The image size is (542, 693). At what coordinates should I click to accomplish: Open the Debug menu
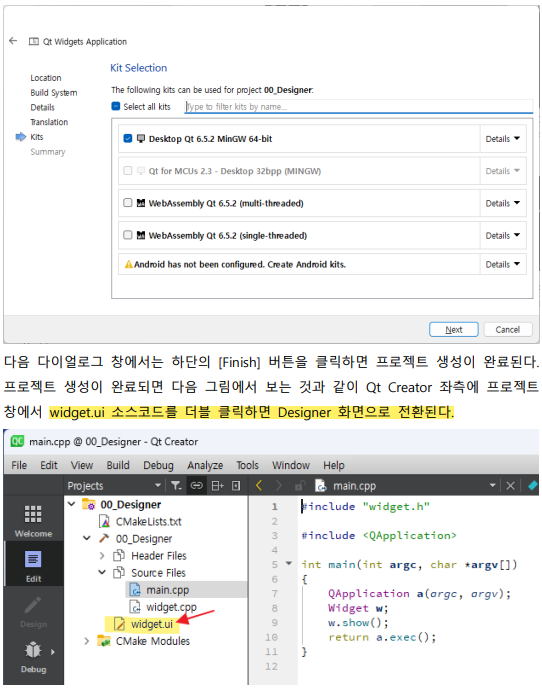(x=158, y=465)
